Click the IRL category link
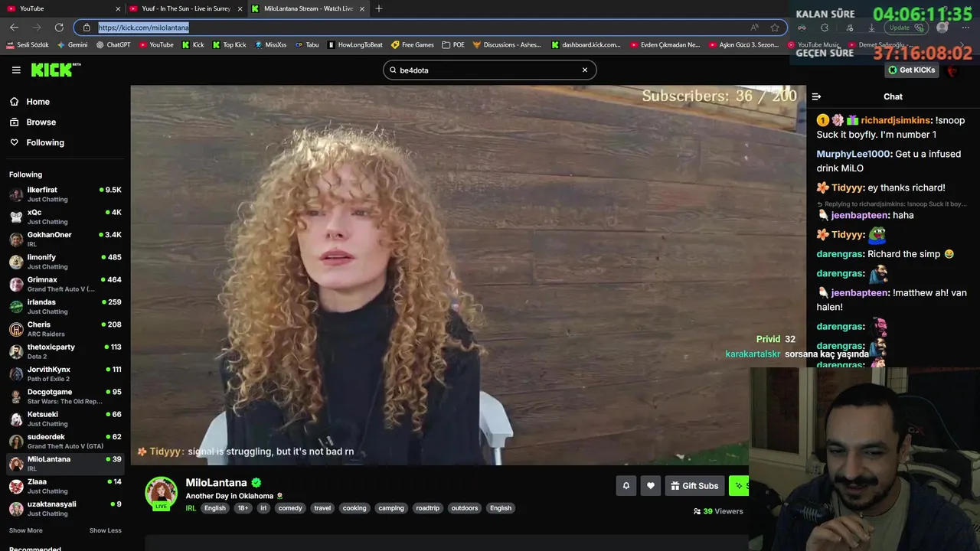The width and height of the screenshot is (980, 551). click(x=191, y=508)
